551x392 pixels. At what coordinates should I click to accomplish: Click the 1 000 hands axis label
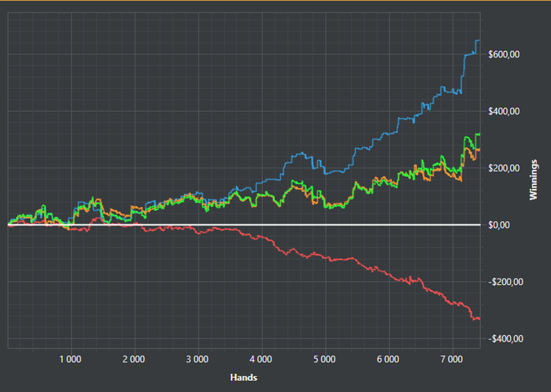coord(70,359)
